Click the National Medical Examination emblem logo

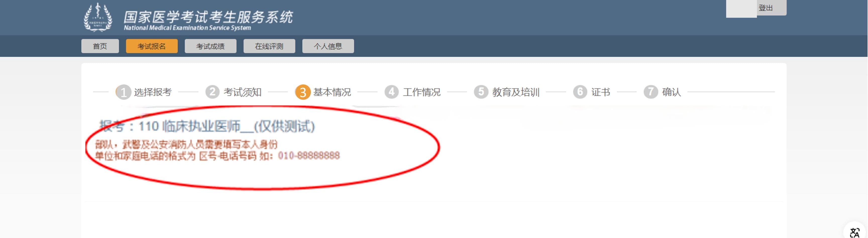(98, 18)
